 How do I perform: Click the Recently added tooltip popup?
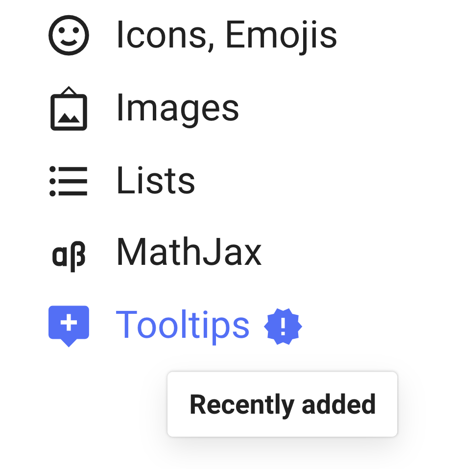tap(283, 404)
